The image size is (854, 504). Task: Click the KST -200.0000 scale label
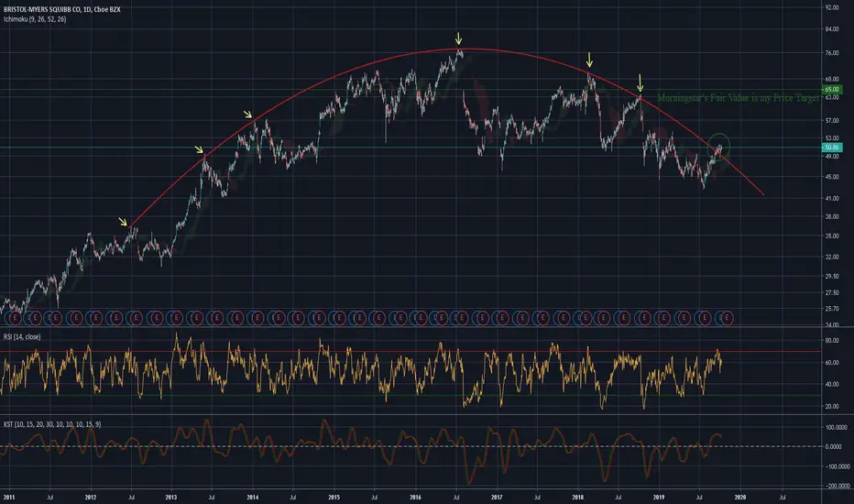click(x=837, y=486)
